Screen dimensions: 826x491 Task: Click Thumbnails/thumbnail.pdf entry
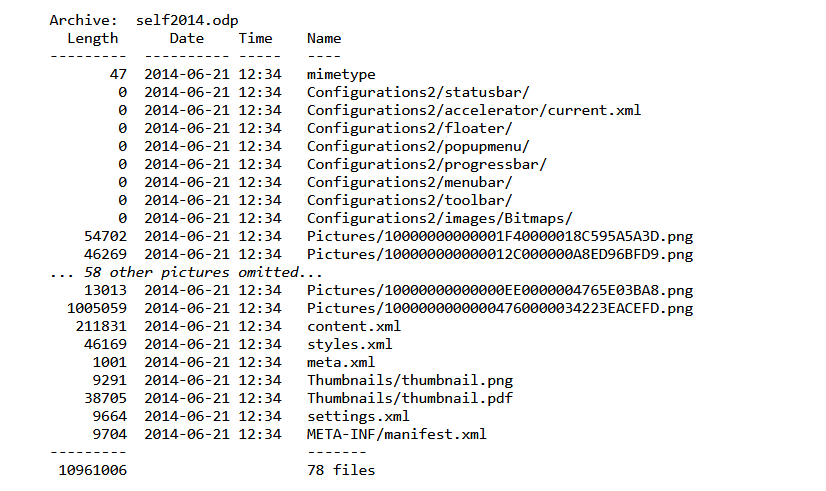410,398
